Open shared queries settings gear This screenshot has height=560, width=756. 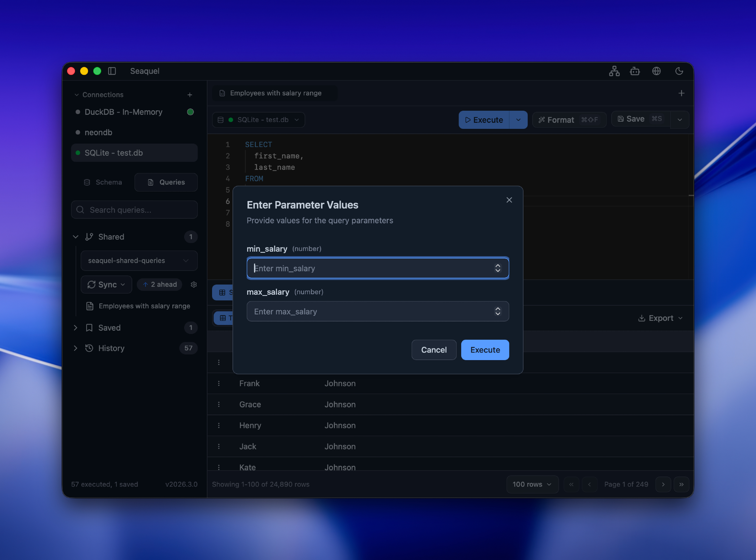[x=194, y=285]
